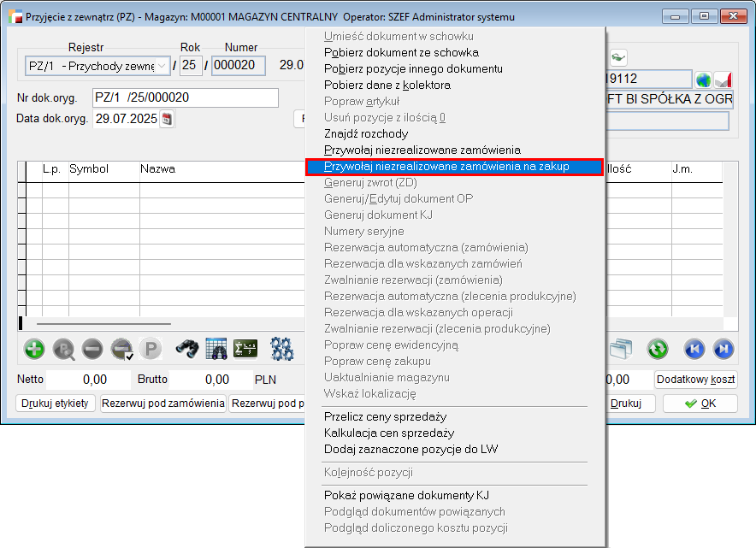Click the green add position plus icon
Screen dimensions: 756x548
click(x=34, y=349)
